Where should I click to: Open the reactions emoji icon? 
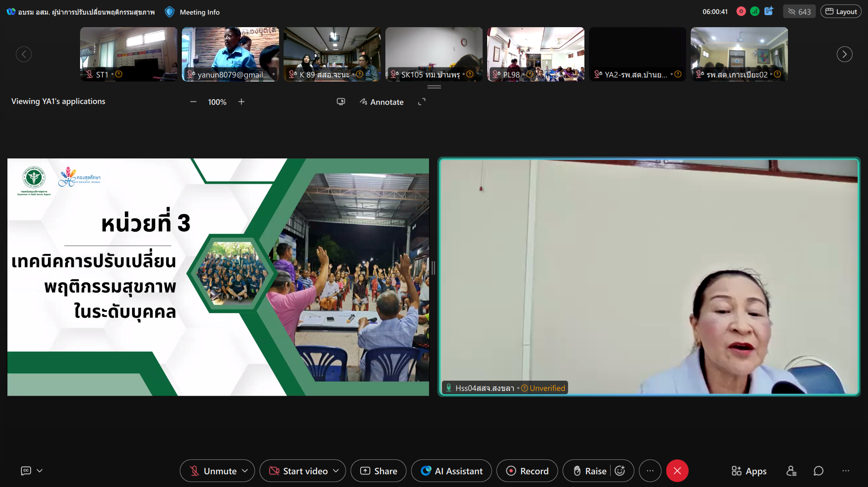click(620, 471)
